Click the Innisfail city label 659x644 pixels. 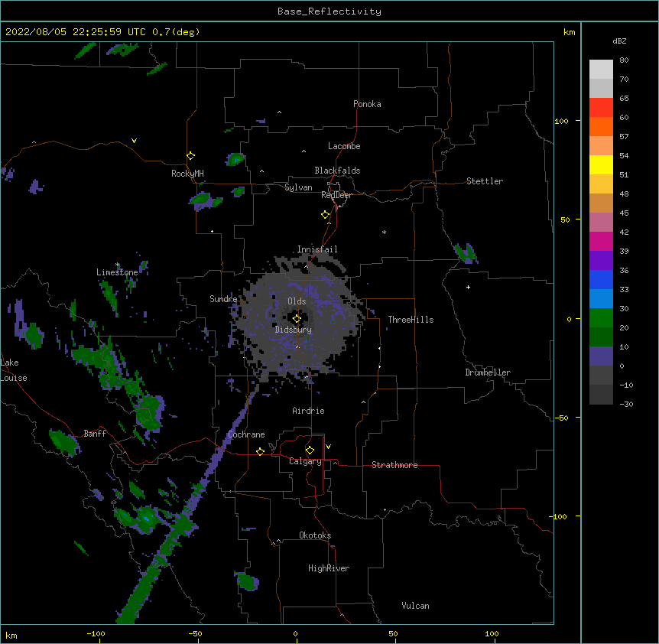(x=317, y=249)
